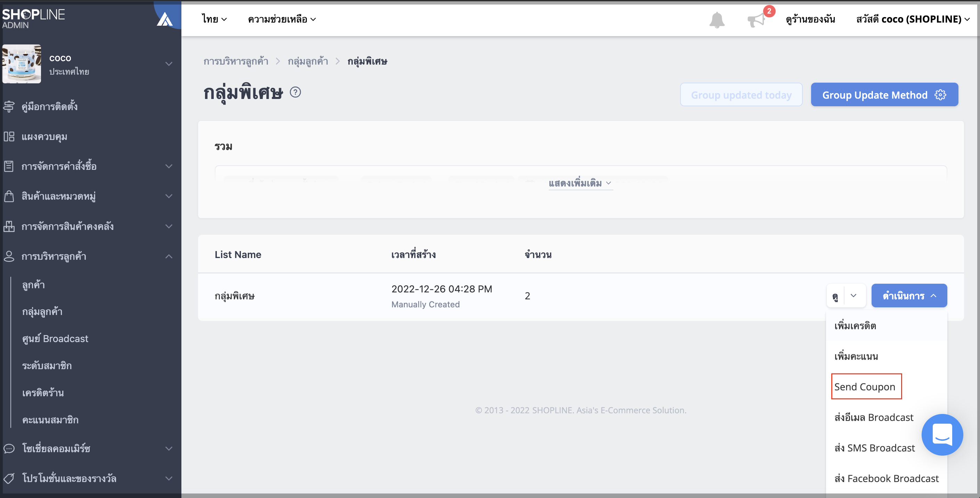The height and width of the screenshot is (498, 980).
Task: Click the customer management person icon
Action: (x=9, y=256)
